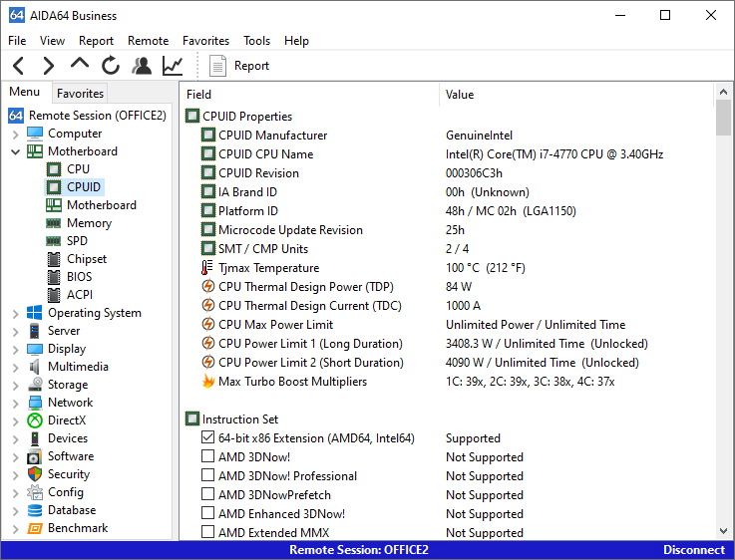Go back with the left arrow toolbar icon
The height and width of the screenshot is (560, 735).
19,66
